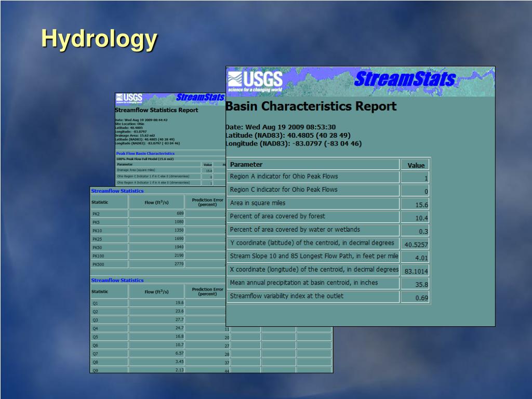Click the USGS logo in Streamflow Statistics Report window
This screenshot has width=532, height=399.
(129, 98)
